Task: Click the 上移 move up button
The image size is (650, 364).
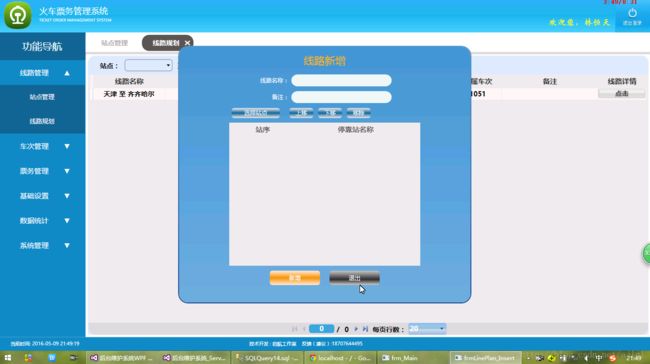Action: coord(301,113)
